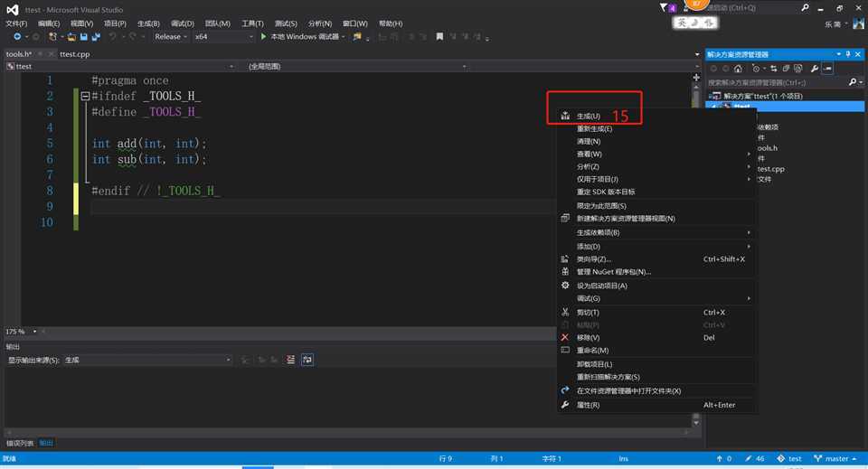
Task: Open the x64 platform dropdown
Action: pos(223,36)
